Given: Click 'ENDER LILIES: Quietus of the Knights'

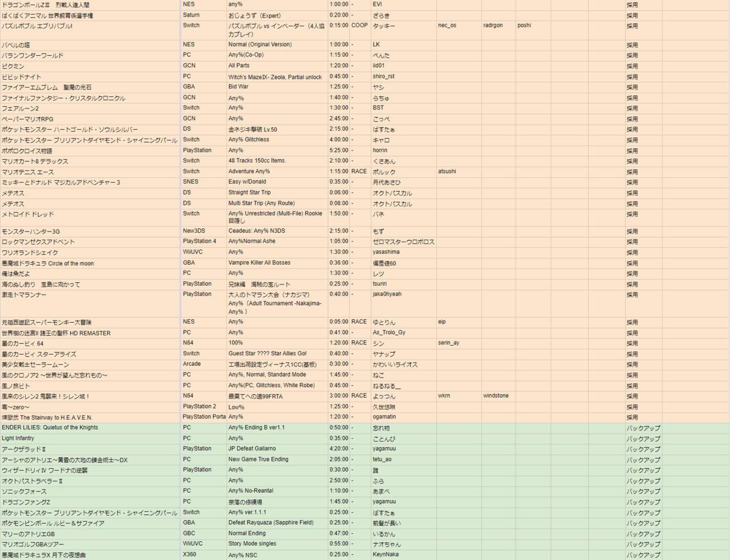Looking at the screenshot, I should click(x=90, y=428).
